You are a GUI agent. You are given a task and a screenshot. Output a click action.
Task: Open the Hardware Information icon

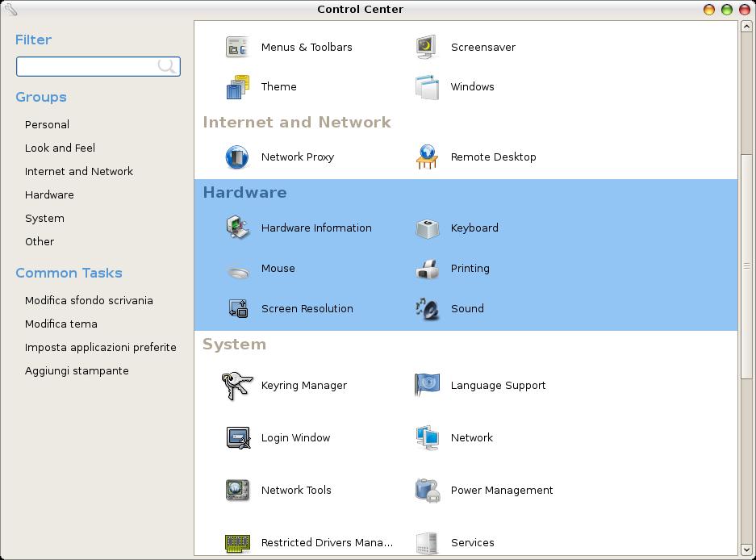237,228
